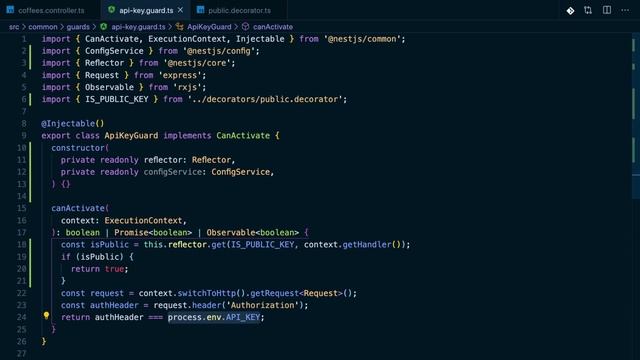640x360 pixels.
Task: Click the public.decorator.ts tab file icon
Action: tap(200, 10)
